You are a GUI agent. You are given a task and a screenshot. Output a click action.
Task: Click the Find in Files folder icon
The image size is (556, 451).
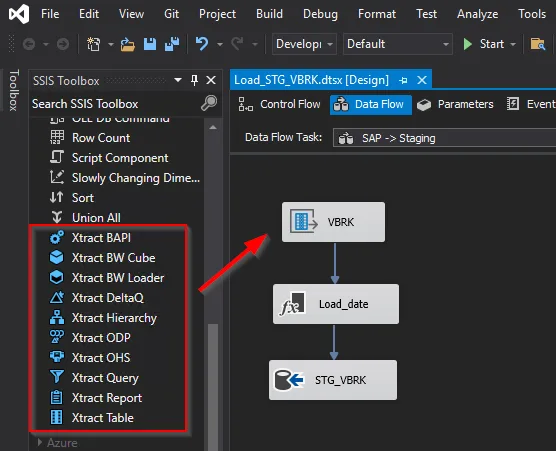538,44
